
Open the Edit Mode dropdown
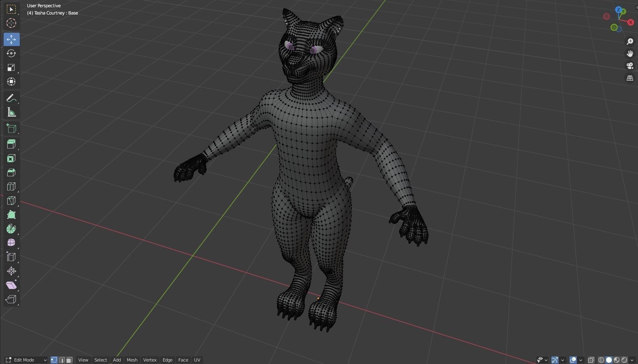pos(26,360)
